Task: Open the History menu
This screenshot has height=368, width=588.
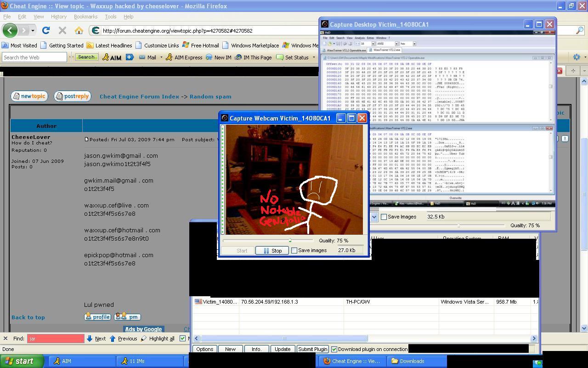Action: (x=59, y=17)
